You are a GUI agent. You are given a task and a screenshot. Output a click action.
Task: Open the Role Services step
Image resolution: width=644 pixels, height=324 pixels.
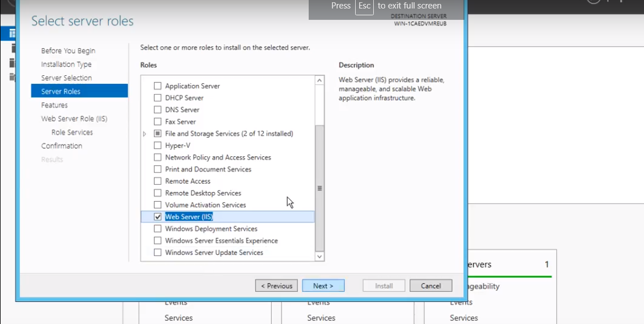(72, 132)
